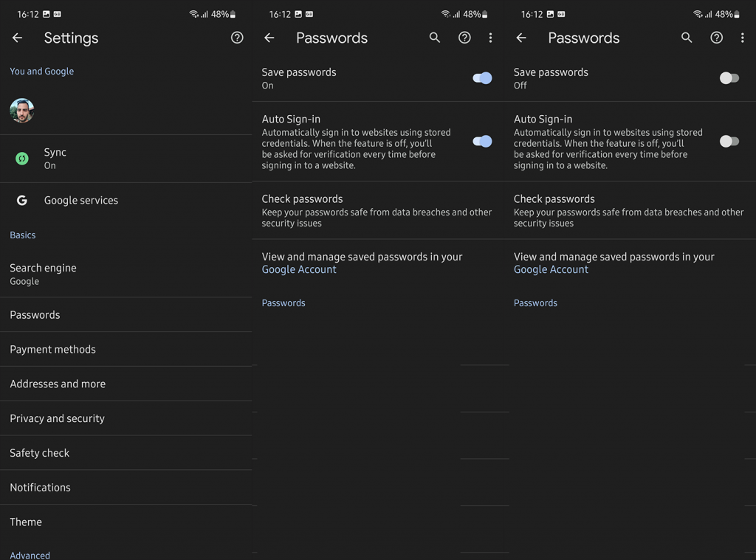Tap battery 48% indicator in left status bar

(223, 14)
